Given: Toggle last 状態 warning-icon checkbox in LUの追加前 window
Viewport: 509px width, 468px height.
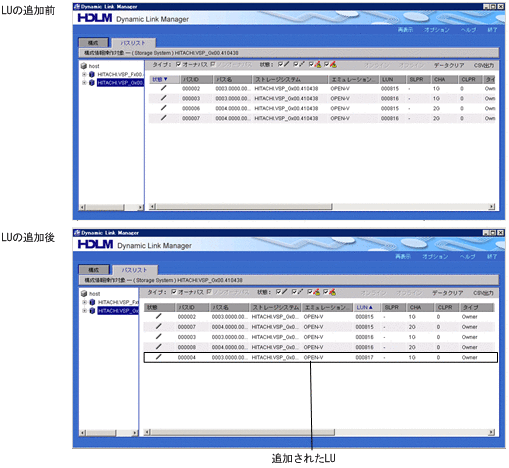Looking at the screenshot, I should [327, 64].
